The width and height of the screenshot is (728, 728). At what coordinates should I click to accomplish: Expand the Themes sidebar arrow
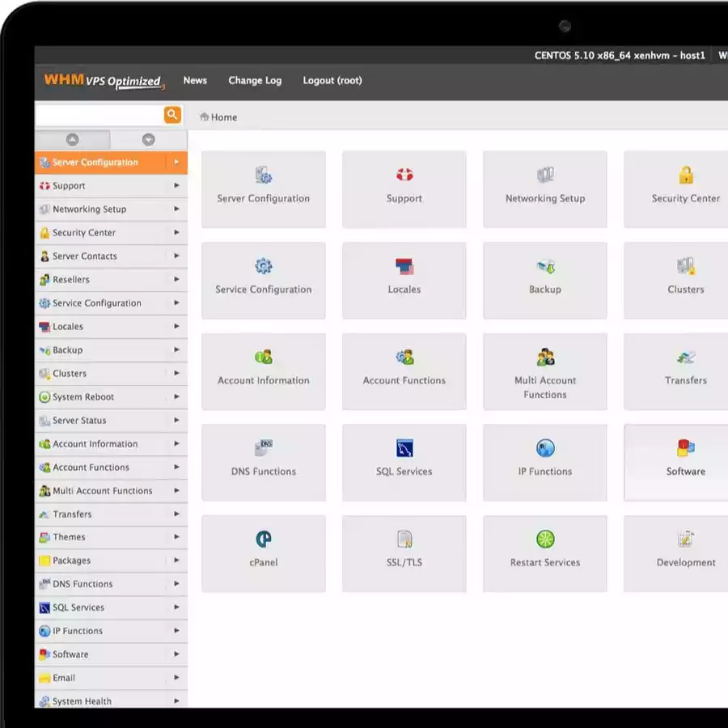pos(176,537)
